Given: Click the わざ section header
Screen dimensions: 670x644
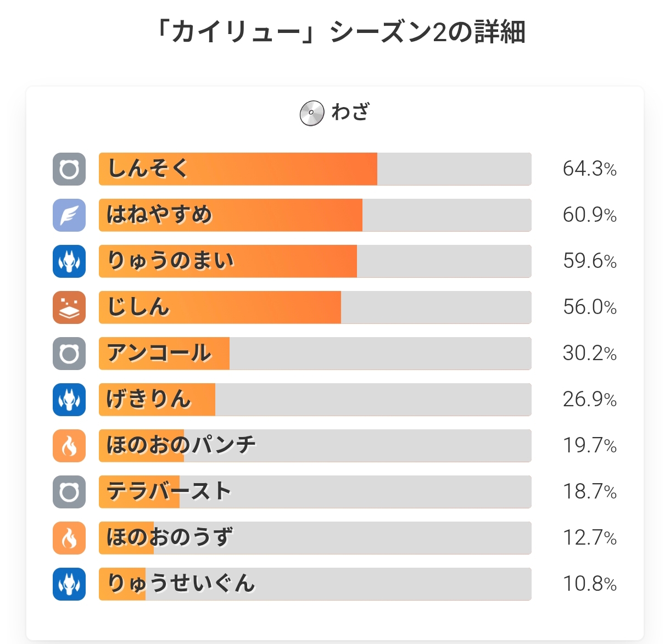Looking at the screenshot, I should tap(350, 113).
